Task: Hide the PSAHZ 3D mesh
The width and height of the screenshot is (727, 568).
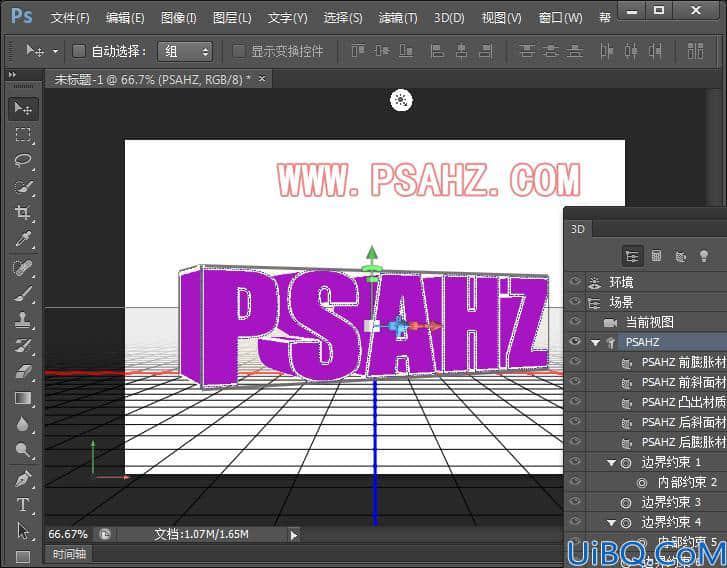Action: pos(575,342)
